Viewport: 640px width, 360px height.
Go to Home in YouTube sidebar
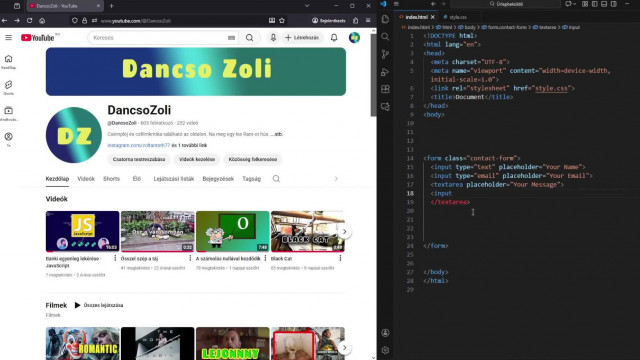[9, 62]
